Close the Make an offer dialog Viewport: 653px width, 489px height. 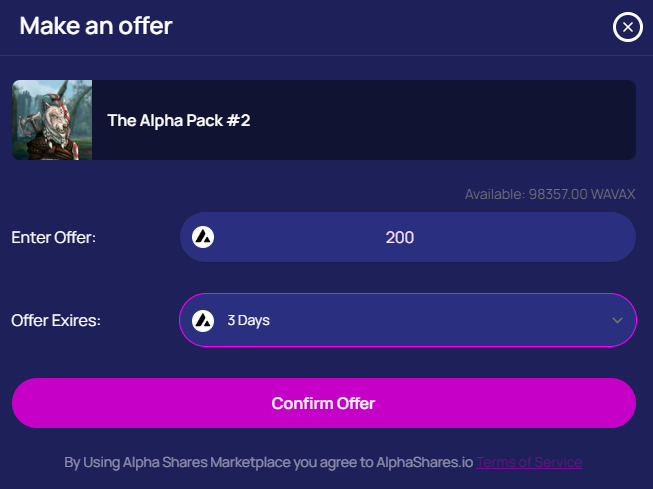pyautogui.click(x=627, y=27)
